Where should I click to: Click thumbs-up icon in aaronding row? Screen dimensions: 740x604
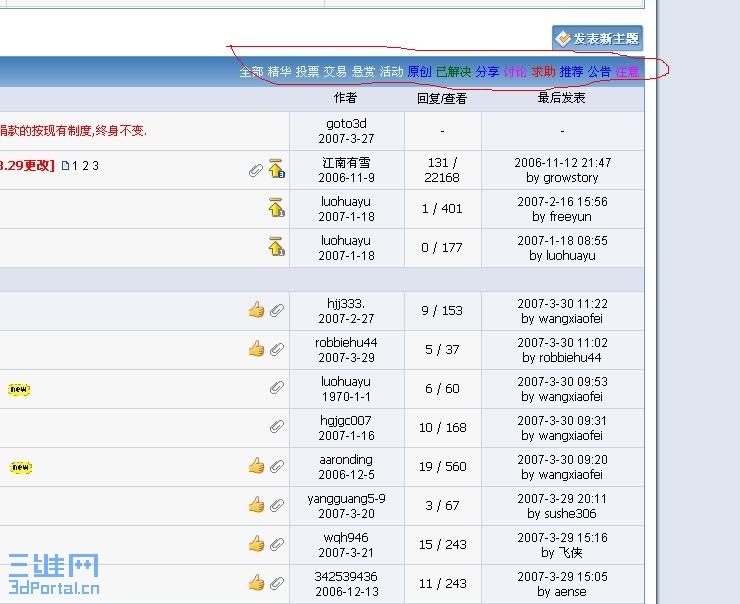tap(256, 466)
